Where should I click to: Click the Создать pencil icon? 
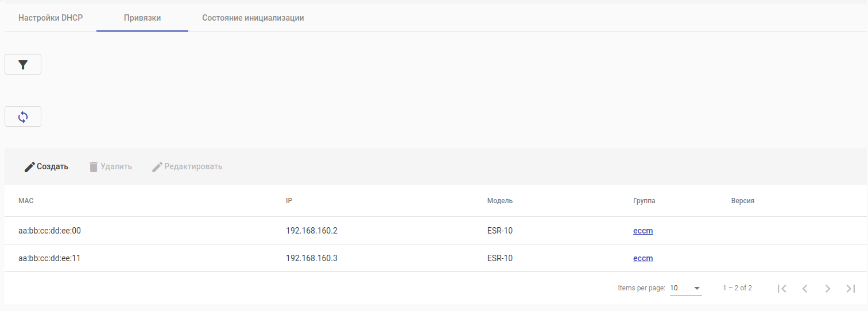tap(30, 167)
